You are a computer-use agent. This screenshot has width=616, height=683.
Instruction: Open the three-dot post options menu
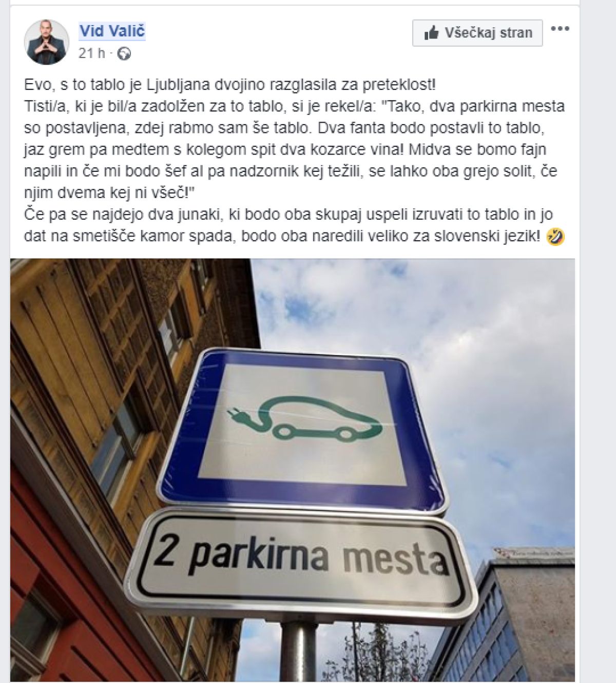[x=560, y=29]
